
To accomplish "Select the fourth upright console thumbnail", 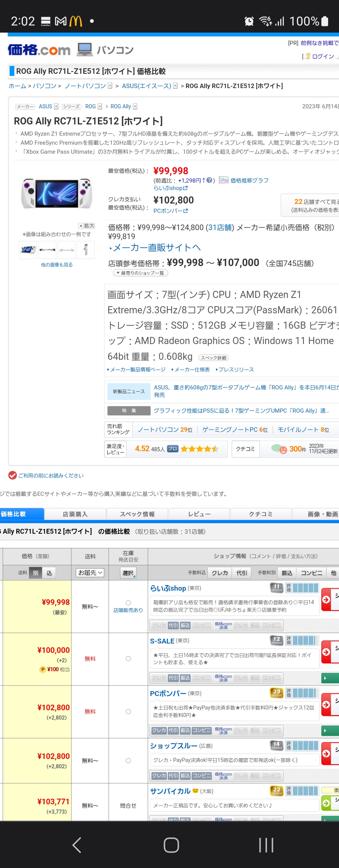I will [x=86, y=250].
